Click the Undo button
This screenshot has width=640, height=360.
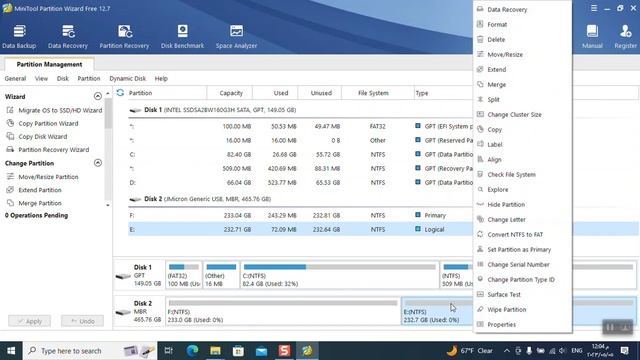click(x=82, y=321)
